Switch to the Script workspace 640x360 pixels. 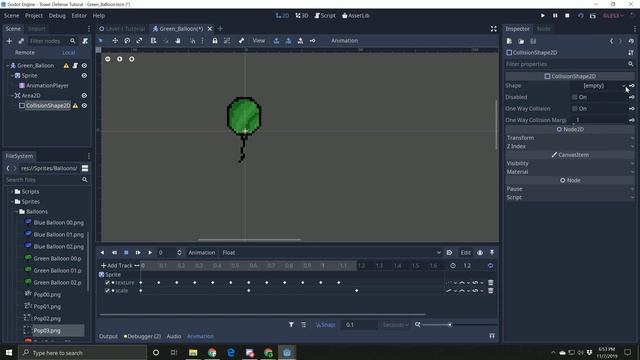click(x=325, y=16)
